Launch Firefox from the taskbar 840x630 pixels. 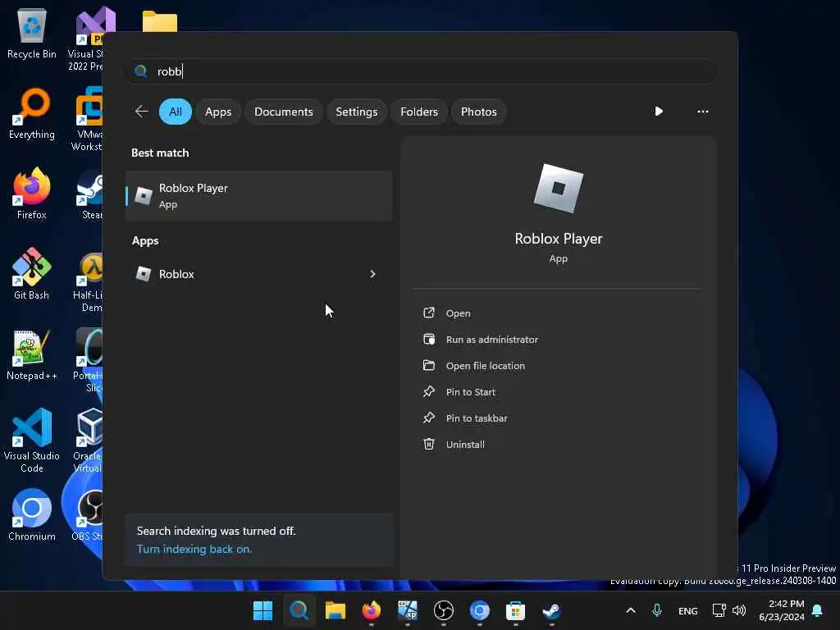coord(372,610)
